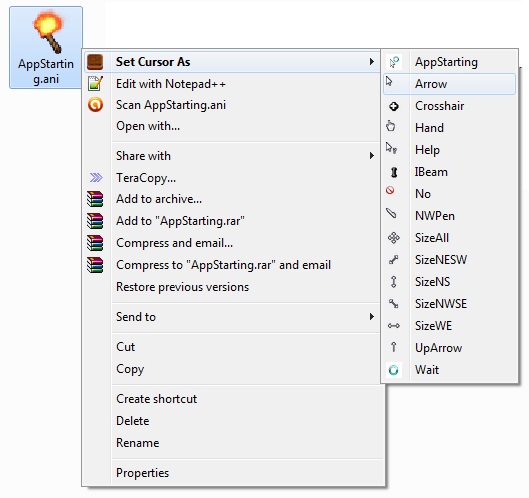Select the AppStarting.ani file thumbnail
The width and height of the screenshot is (529, 498).
(x=46, y=48)
